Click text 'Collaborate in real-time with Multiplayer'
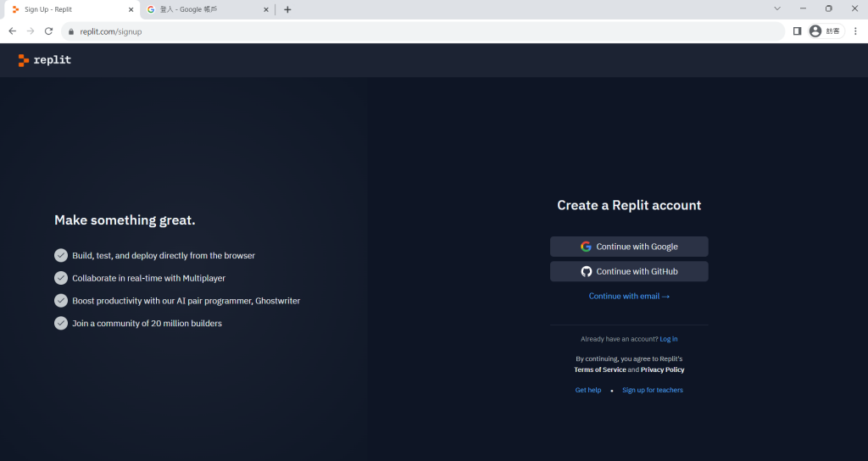The width and height of the screenshot is (868, 461). point(148,278)
